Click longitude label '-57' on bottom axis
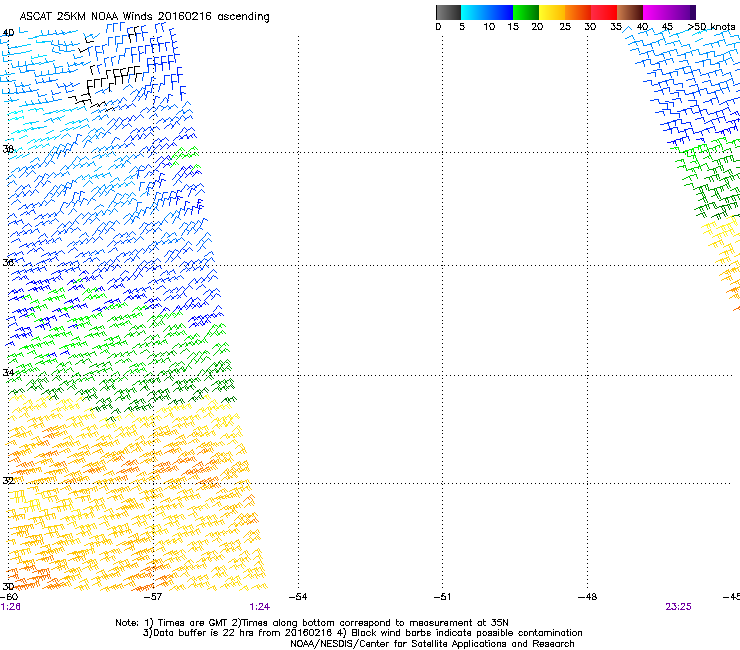740x650 pixels. [x=153, y=597]
